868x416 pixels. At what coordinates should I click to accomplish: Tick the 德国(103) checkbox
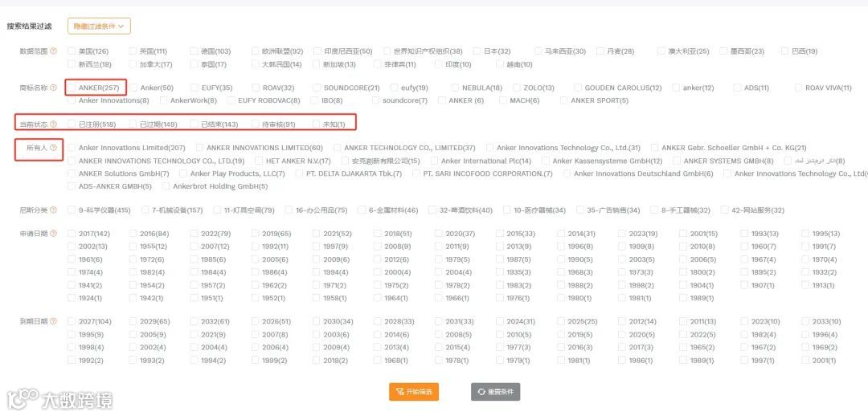(x=194, y=51)
